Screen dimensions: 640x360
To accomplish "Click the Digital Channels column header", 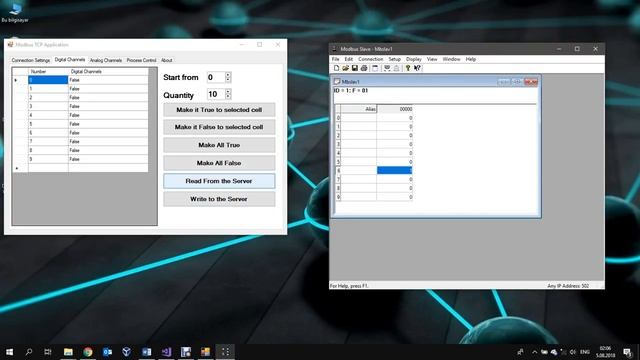I will click(108, 71).
